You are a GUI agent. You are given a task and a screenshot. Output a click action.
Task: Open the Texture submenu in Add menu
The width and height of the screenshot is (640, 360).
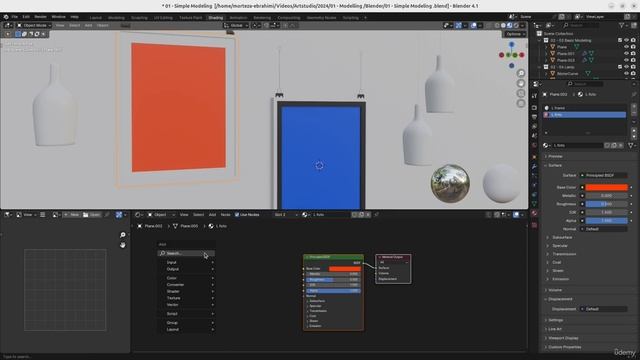click(x=186, y=298)
